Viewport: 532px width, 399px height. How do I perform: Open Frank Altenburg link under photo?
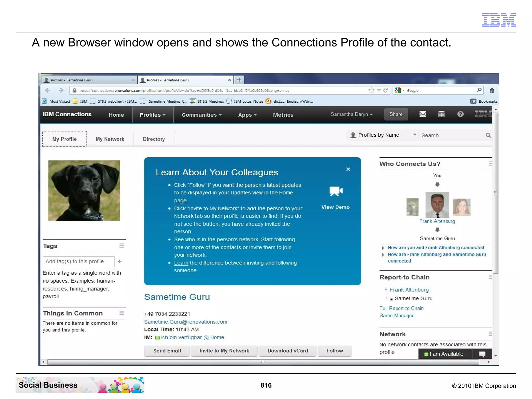437,221
